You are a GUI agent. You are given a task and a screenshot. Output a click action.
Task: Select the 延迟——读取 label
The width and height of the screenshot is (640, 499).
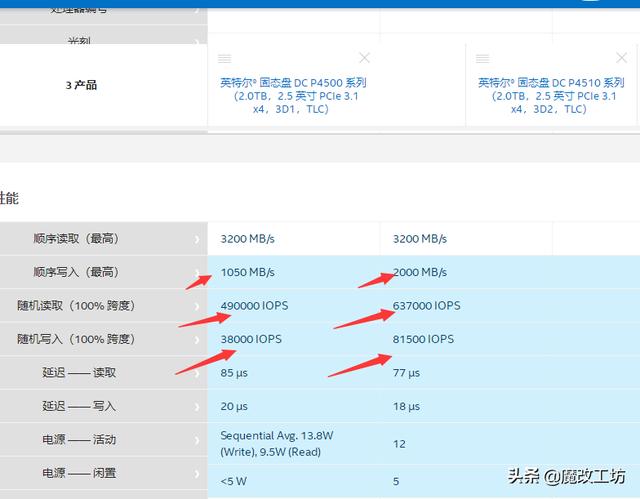[79, 373]
